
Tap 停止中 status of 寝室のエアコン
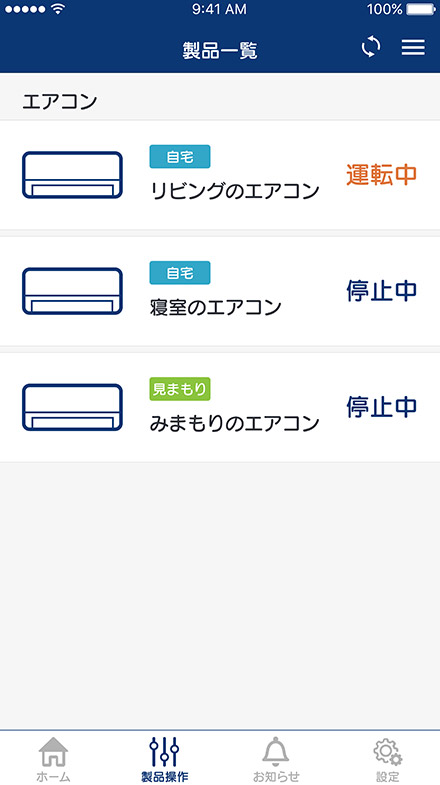tap(381, 290)
